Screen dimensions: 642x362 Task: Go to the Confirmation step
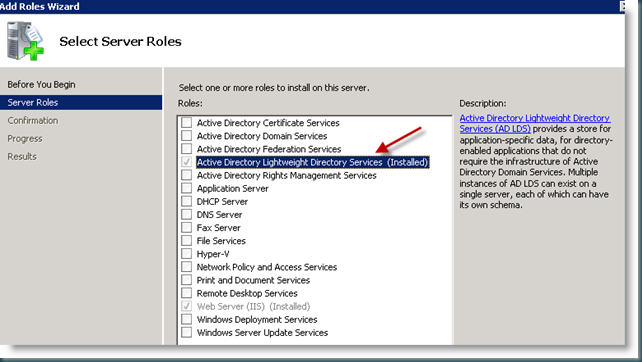click(33, 120)
